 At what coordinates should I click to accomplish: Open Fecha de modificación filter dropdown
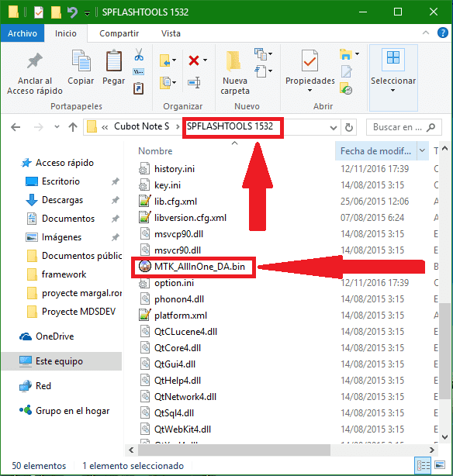pos(422,151)
